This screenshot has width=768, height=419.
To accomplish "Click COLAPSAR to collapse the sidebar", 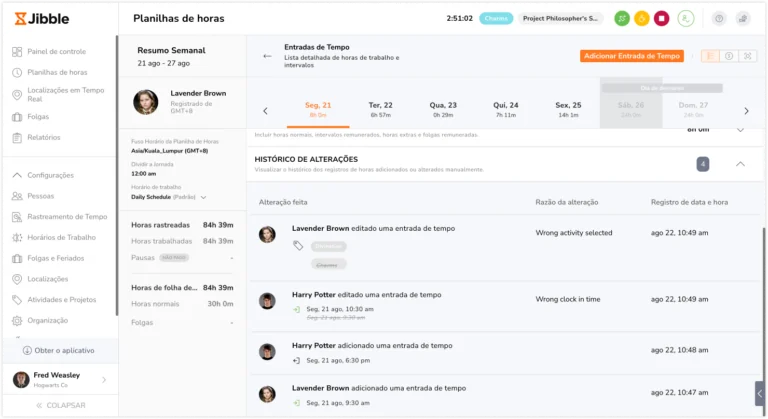I will [x=60, y=405].
